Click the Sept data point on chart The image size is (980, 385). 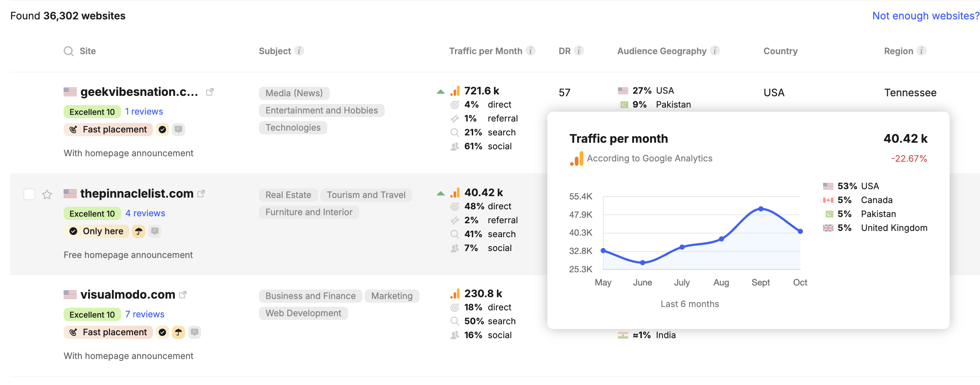pyautogui.click(x=761, y=209)
